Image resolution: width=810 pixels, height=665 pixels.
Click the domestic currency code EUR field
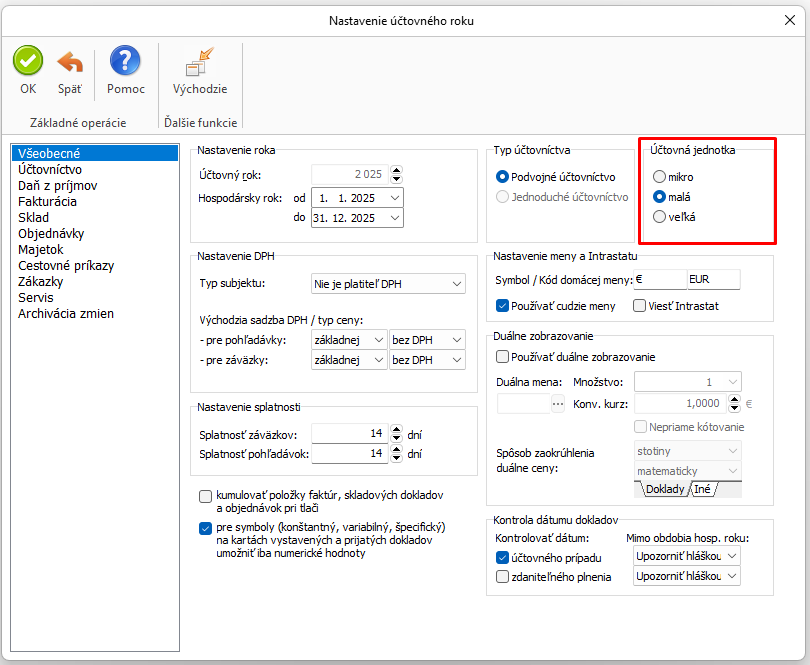pos(713,280)
